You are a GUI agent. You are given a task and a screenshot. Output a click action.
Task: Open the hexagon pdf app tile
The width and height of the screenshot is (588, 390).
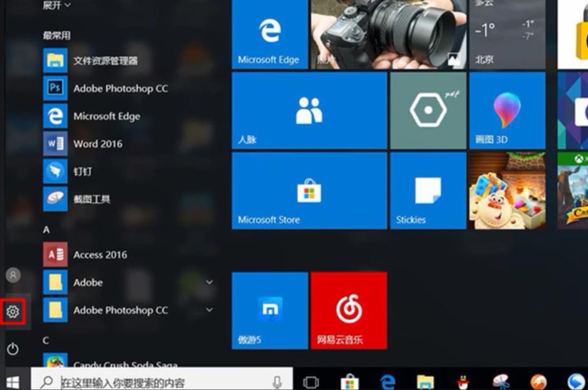tap(428, 111)
